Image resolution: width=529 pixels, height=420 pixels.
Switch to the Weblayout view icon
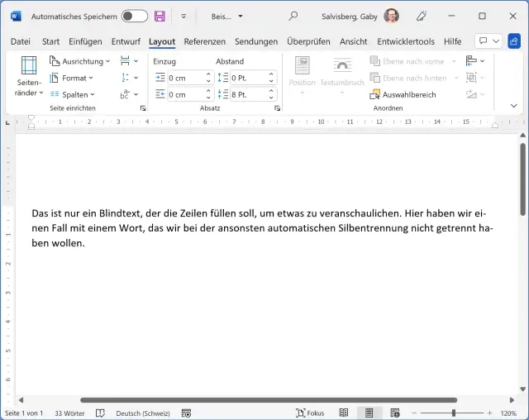click(395, 413)
